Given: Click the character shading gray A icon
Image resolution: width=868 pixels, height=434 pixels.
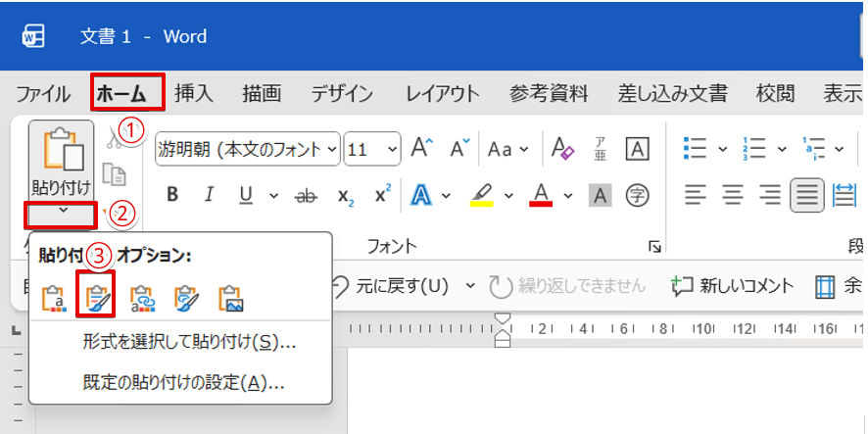Looking at the screenshot, I should 601,195.
